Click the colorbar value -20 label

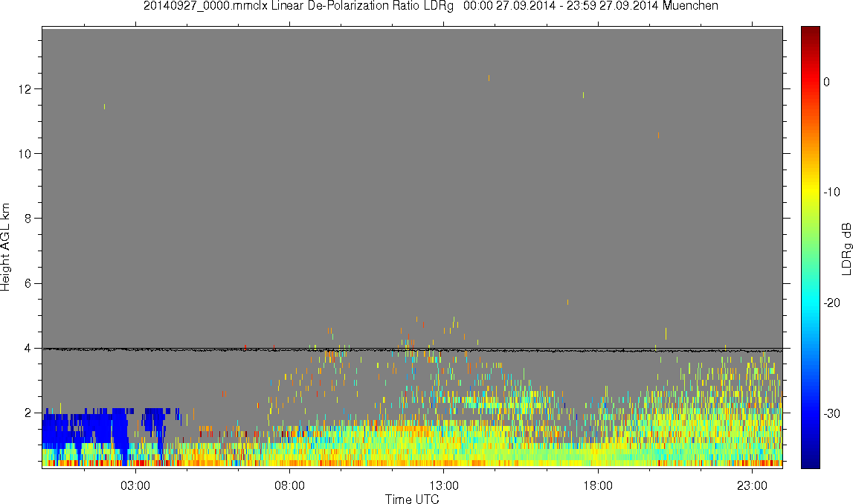(831, 303)
